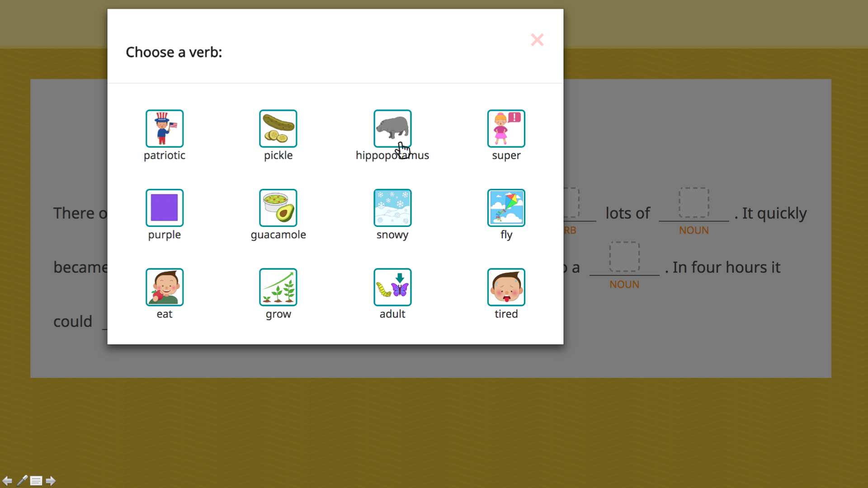Close the Choose a verb dialog
868x488 pixels.
click(x=537, y=40)
